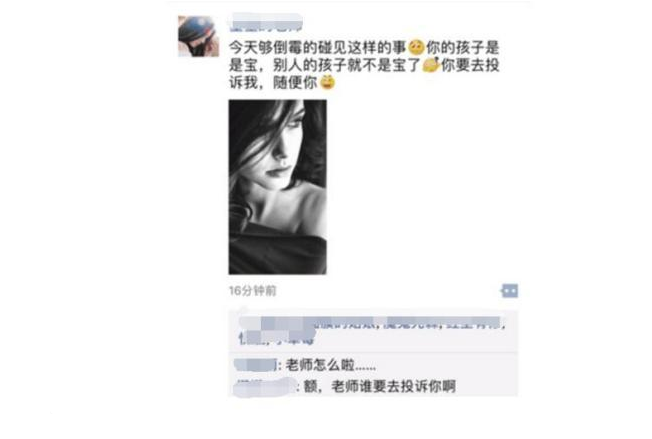Select the blurred likes list first row

click(372, 322)
